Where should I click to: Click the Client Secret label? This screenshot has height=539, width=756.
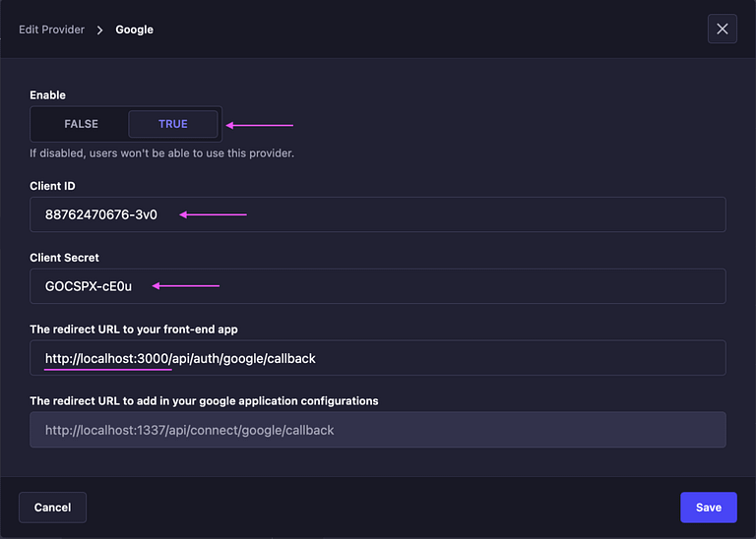(64, 258)
